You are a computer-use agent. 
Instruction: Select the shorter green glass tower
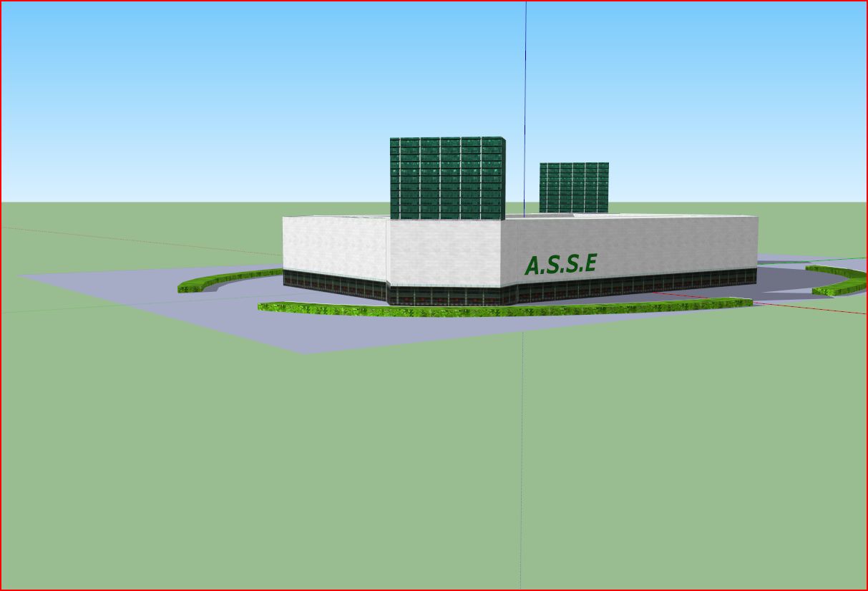pyautogui.click(x=573, y=187)
